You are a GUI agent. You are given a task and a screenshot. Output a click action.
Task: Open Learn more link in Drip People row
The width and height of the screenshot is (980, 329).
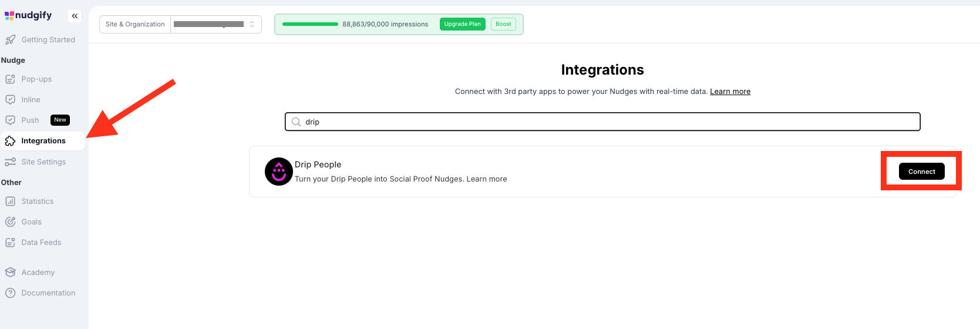(487, 179)
